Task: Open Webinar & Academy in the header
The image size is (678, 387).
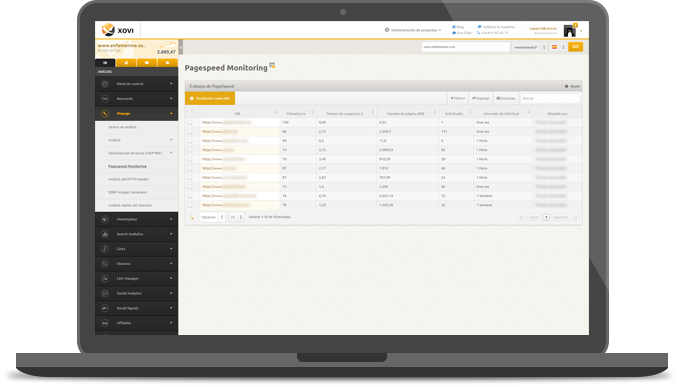Action: click(x=496, y=27)
